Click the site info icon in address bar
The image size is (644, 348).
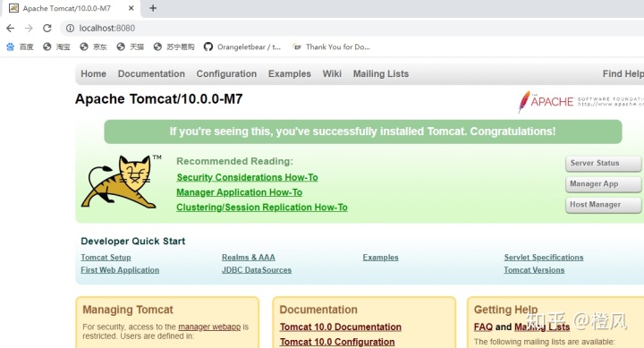[71, 28]
